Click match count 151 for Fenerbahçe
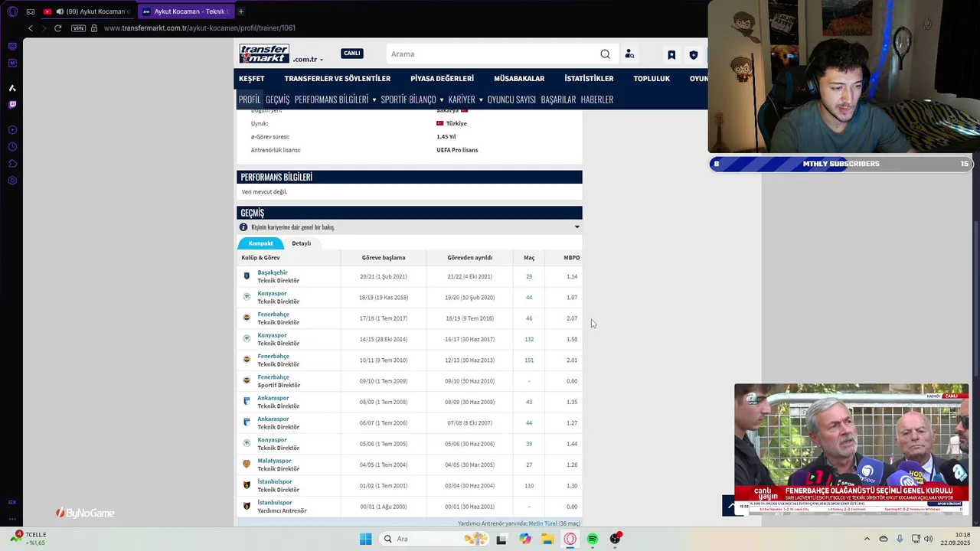The width and height of the screenshot is (980, 551). [529, 360]
